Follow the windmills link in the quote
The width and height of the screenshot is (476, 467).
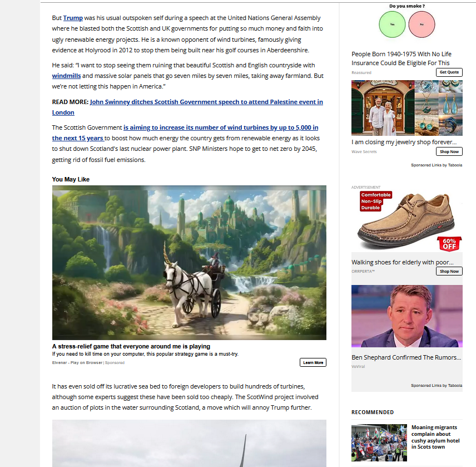pyautogui.click(x=66, y=75)
